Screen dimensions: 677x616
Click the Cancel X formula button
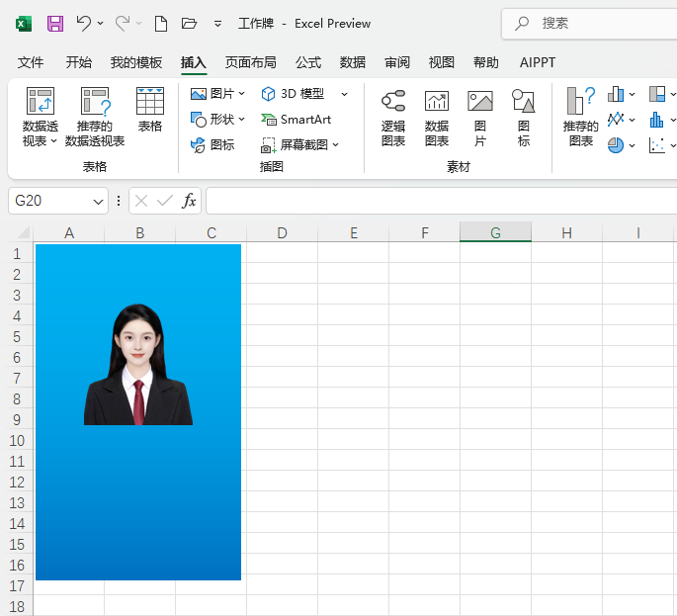click(141, 201)
